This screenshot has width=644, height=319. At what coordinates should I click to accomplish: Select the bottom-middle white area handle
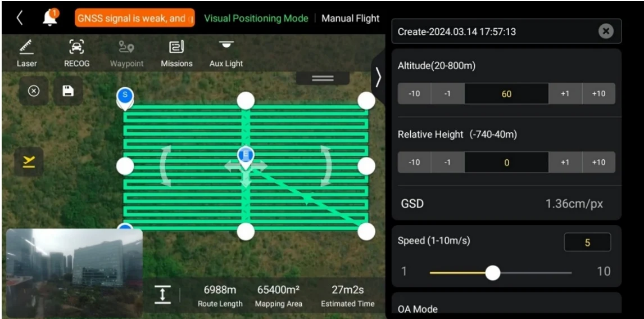tap(246, 231)
